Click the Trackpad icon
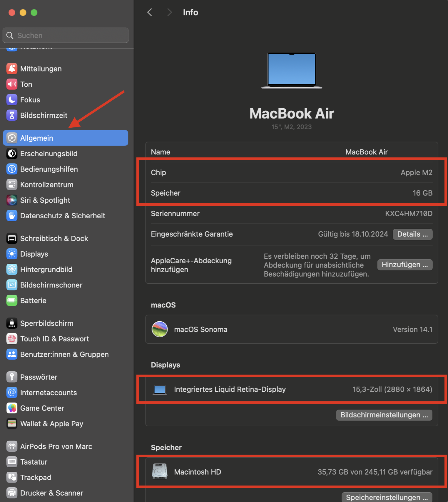Screen dimensions: 448x502 [12, 477]
